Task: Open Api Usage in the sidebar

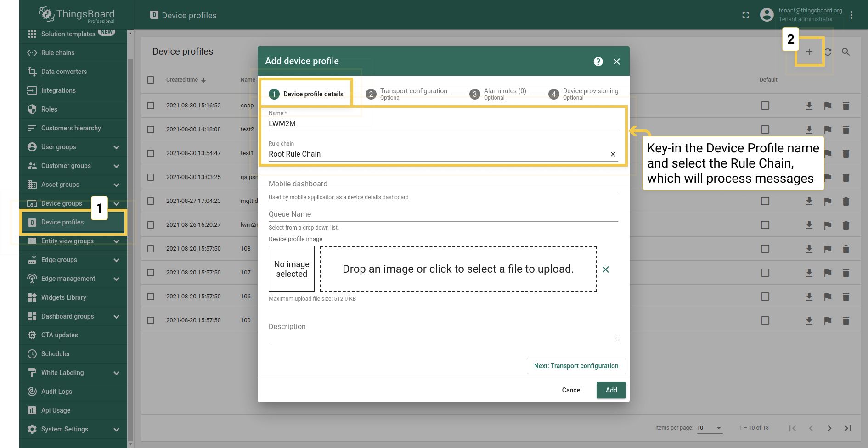Action: tap(73, 410)
